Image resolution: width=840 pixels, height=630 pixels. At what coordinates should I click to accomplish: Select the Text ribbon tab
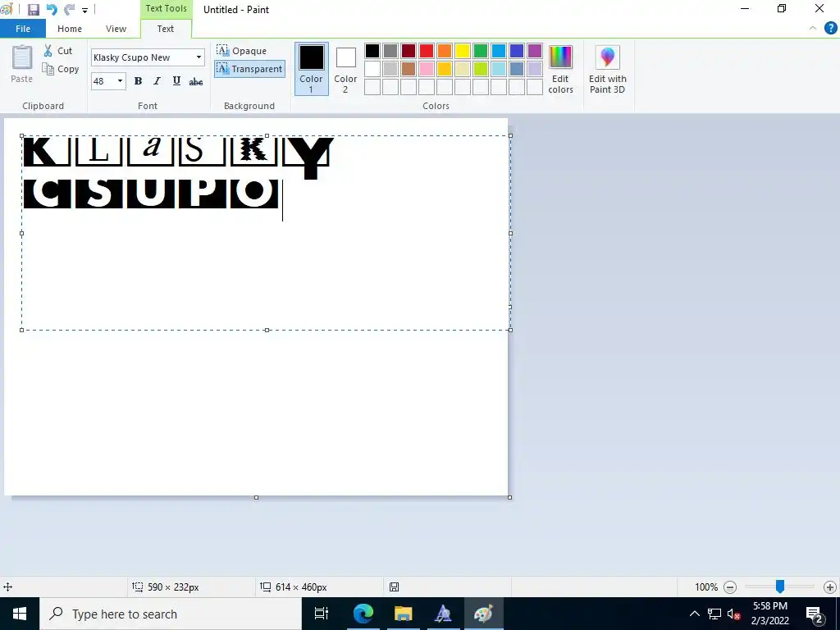(166, 29)
